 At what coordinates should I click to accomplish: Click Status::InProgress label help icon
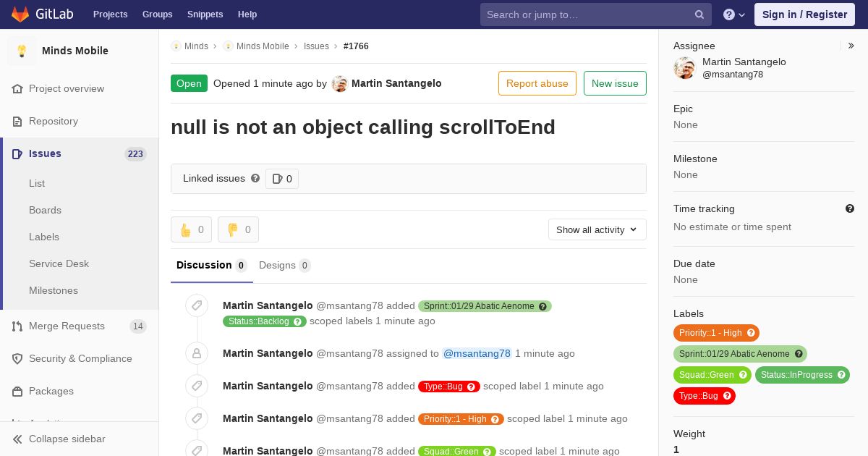[841, 375]
